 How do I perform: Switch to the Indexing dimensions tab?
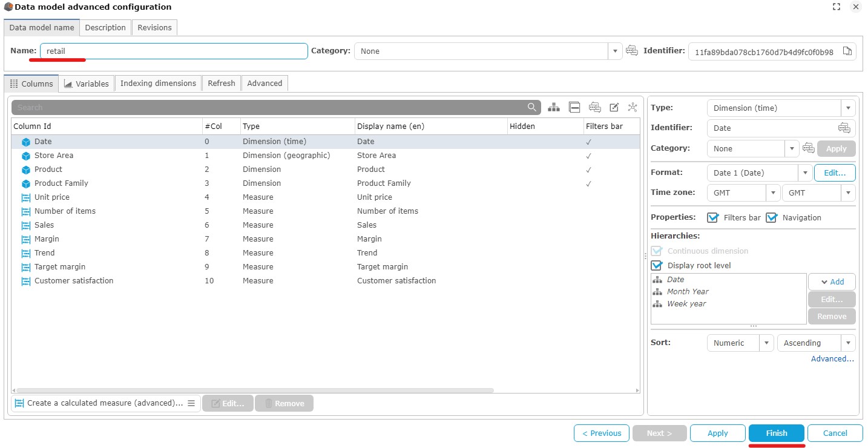click(158, 84)
